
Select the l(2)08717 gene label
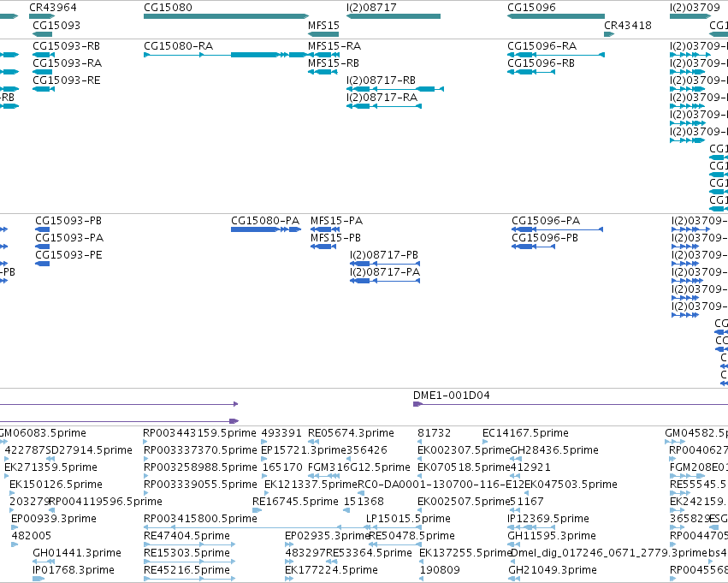[371, 8]
